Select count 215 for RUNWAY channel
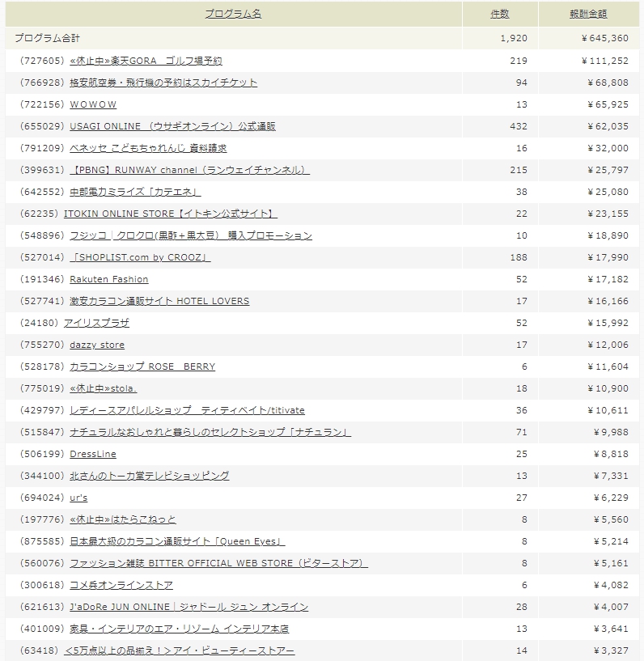The height and width of the screenshot is (661, 644). point(519,171)
